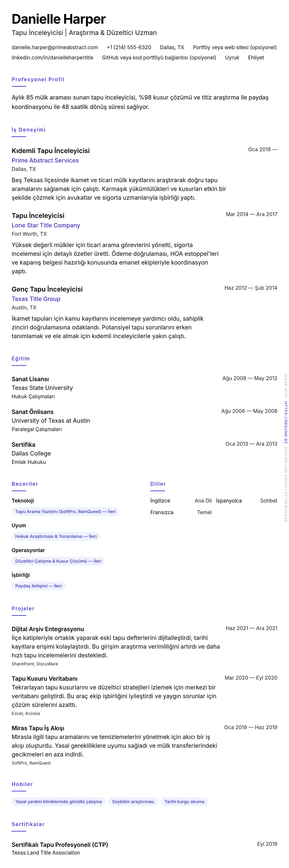Select the Soybilim araştırması hobby tag

[133, 802]
